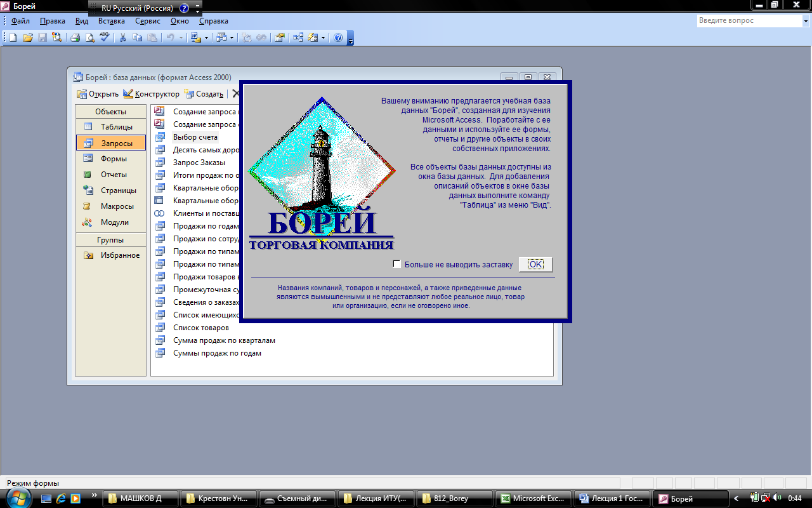This screenshot has height=508, width=812.
Task: Select query 'Список товаров'
Action: pos(200,328)
